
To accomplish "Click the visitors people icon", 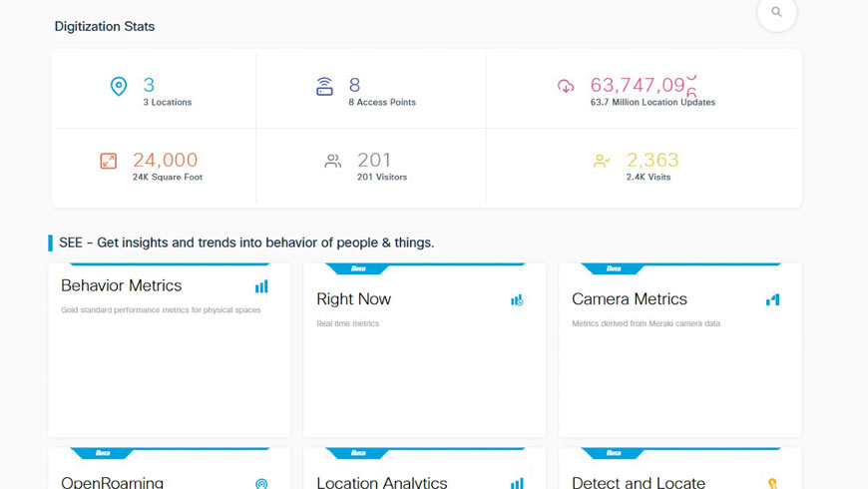I will 332,161.
